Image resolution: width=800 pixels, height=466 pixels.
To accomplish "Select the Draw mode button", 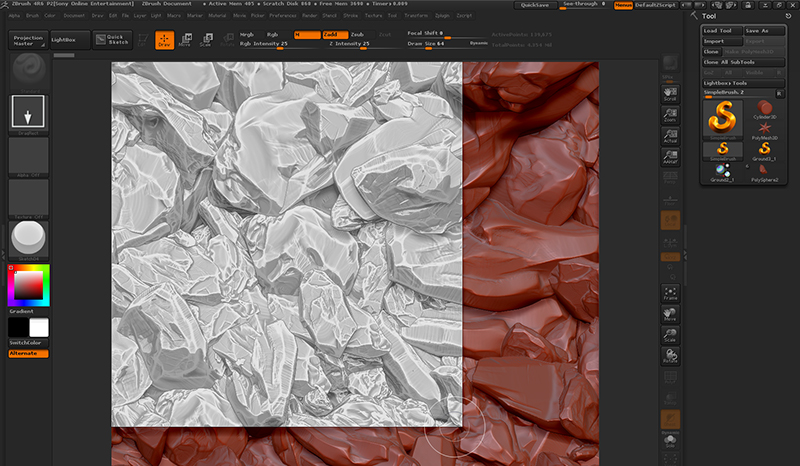I will (x=164, y=40).
